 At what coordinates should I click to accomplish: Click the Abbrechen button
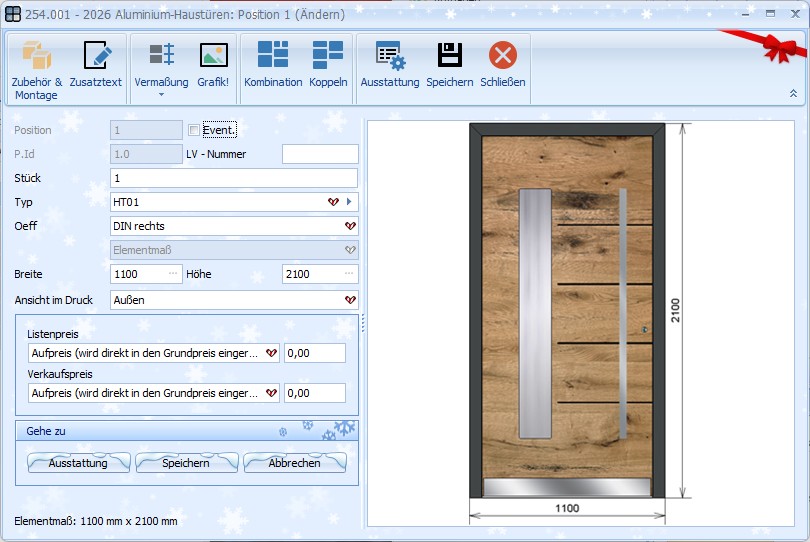click(x=295, y=463)
